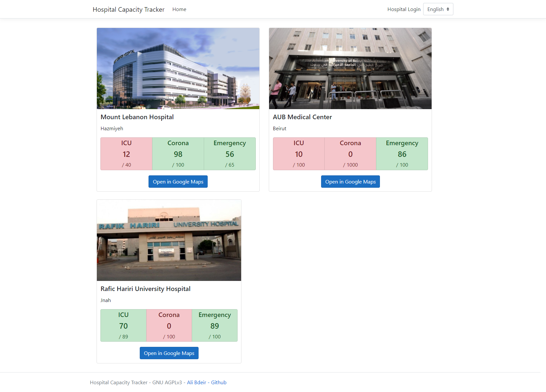Click Rafic Hariri ICU 70 / 89 cell

[123, 325]
